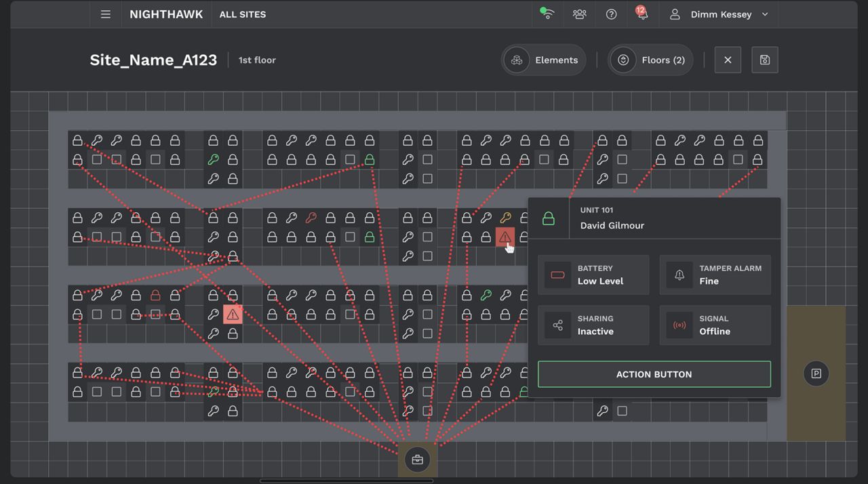Click the Battery Low Level tile

(x=593, y=275)
